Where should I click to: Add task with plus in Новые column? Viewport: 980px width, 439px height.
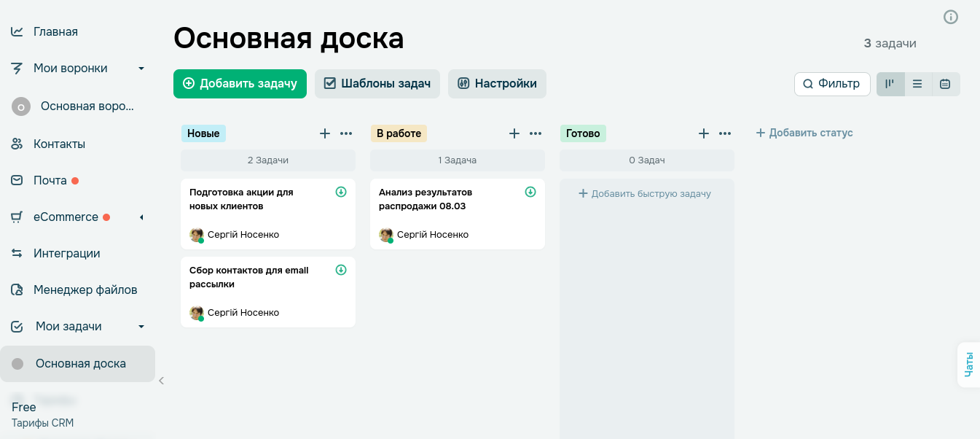(x=325, y=133)
